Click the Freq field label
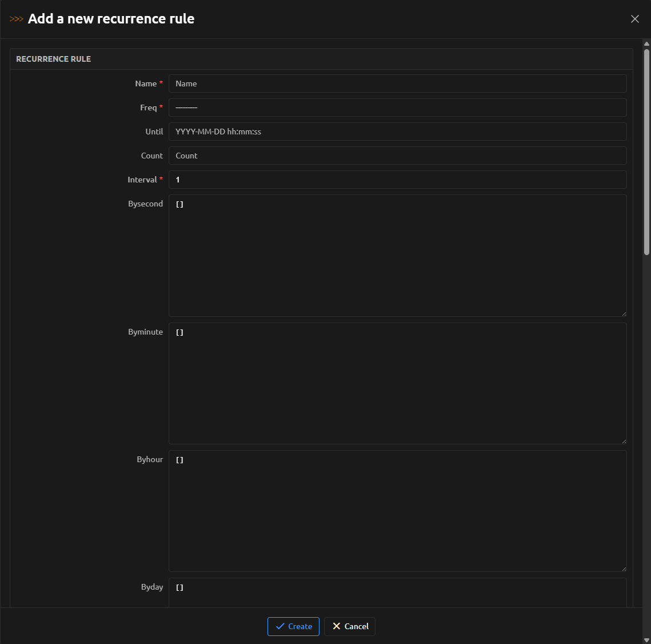This screenshot has width=651, height=644. (148, 108)
